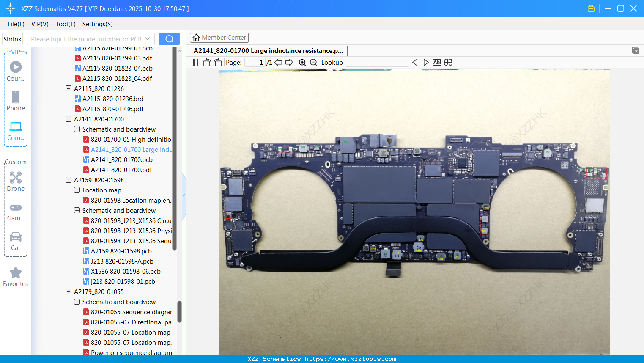This screenshot has height=363, width=644.
Task: Open the Settings(S) menu
Action: [97, 24]
